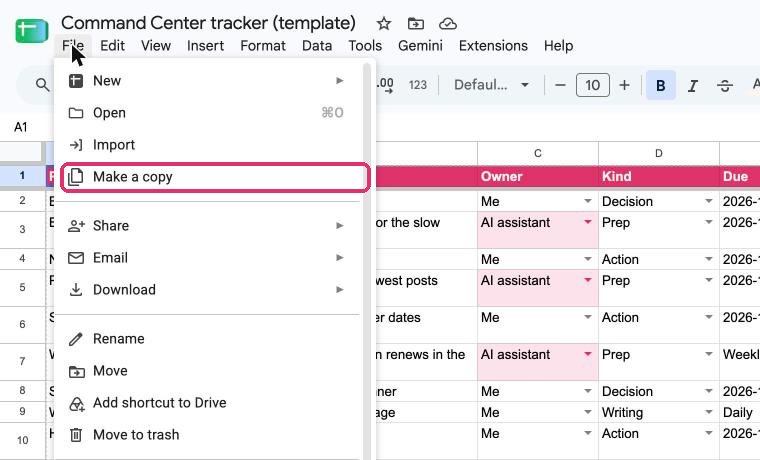Screen dimensions: 760x460
Task: Click the Kind header cell
Action: (659, 176)
